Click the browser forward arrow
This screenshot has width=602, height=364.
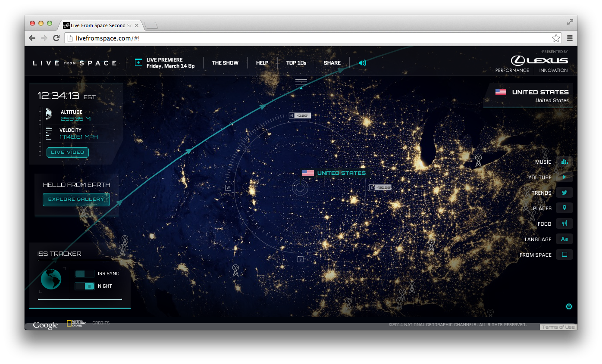44,38
